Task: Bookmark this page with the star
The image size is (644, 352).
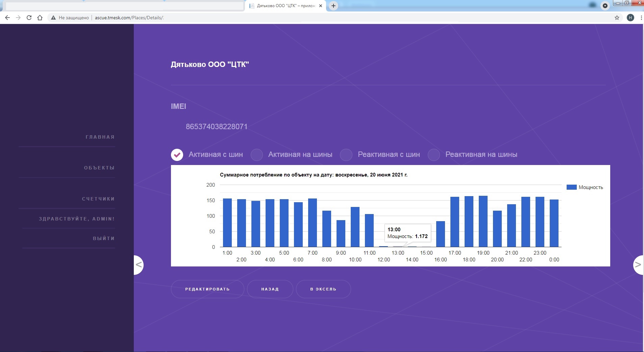Action: (x=617, y=18)
